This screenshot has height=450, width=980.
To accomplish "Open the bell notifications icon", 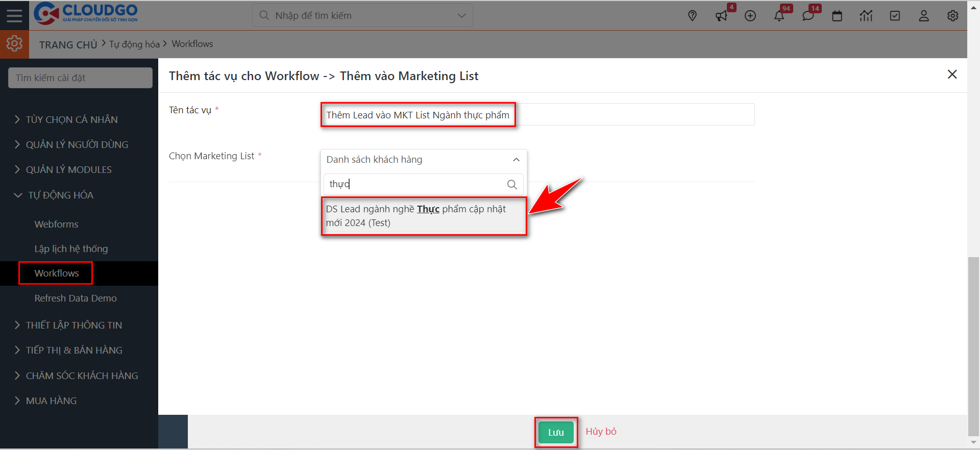I will (779, 16).
